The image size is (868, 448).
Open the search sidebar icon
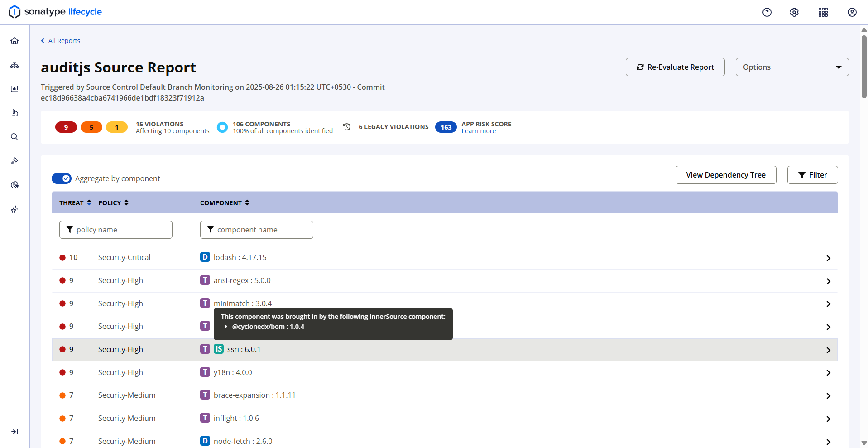coord(14,137)
